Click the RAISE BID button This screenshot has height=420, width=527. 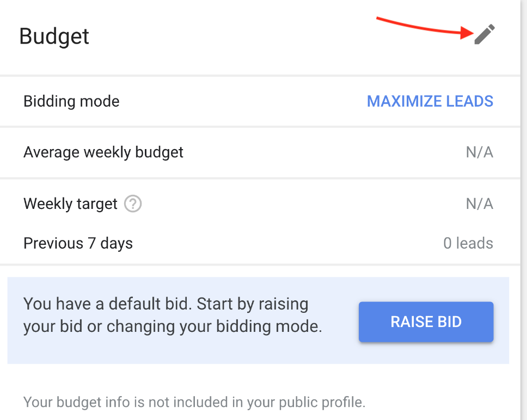pos(426,322)
